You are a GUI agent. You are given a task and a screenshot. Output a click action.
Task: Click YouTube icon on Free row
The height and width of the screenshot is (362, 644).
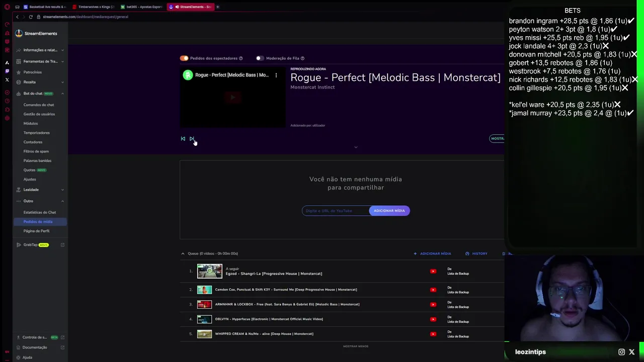[x=433, y=304]
